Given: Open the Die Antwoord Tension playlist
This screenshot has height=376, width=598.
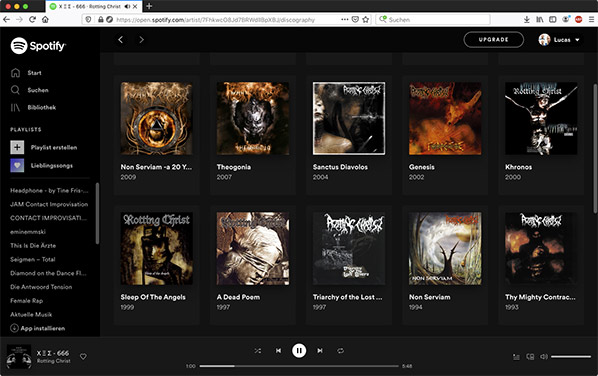Looking at the screenshot, I should (x=41, y=287).
